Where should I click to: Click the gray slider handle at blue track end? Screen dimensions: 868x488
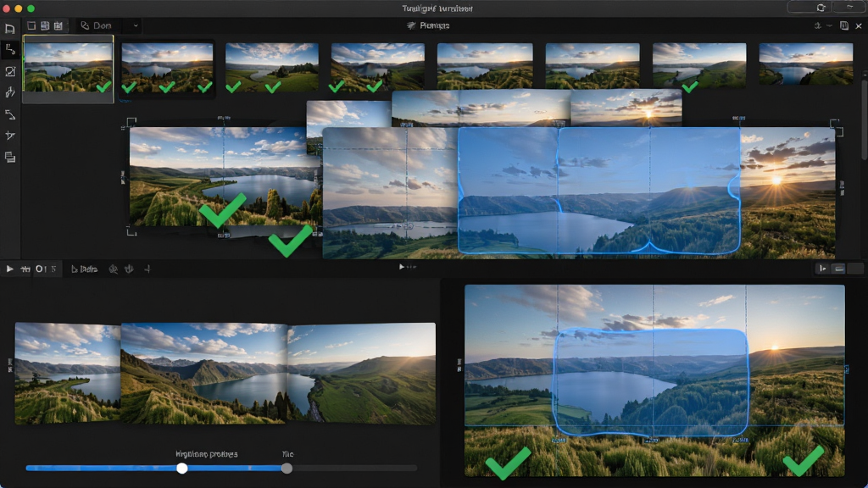click(287, 468)
